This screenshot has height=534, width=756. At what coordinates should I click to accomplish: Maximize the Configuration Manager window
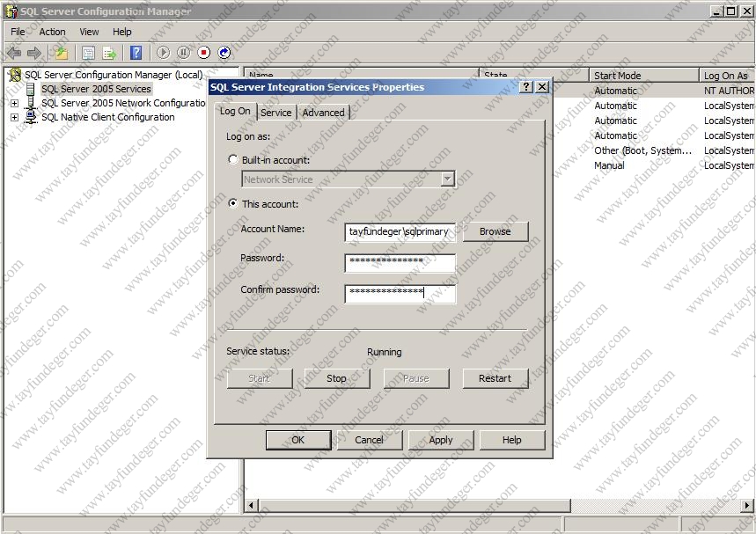pyautogui.click(x=731, y=11)
